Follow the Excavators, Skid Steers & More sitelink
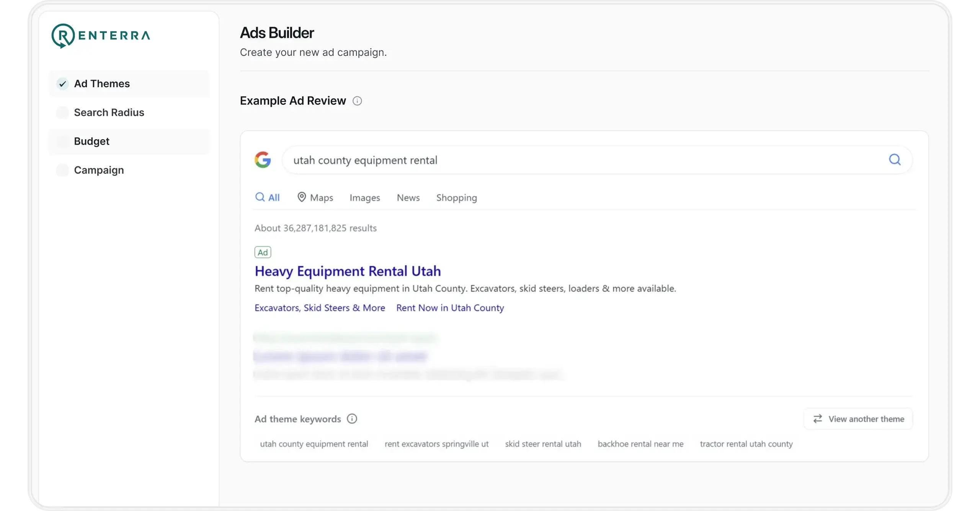 (x=320, y=308)
